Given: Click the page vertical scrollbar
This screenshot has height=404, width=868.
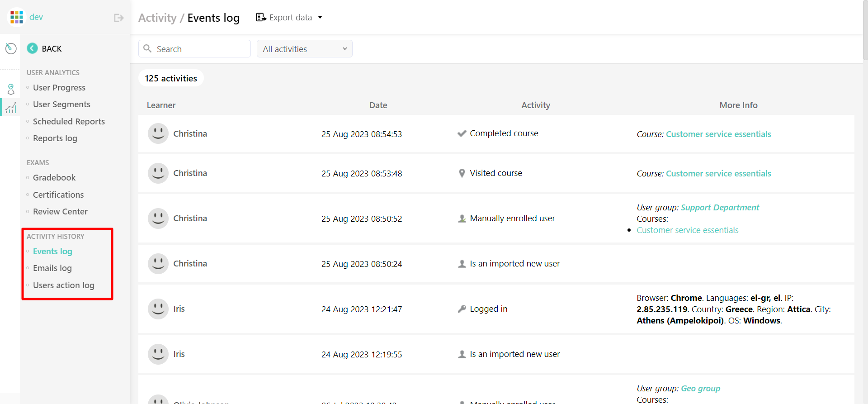Looking at the screenshot, I should click(865, 30).
